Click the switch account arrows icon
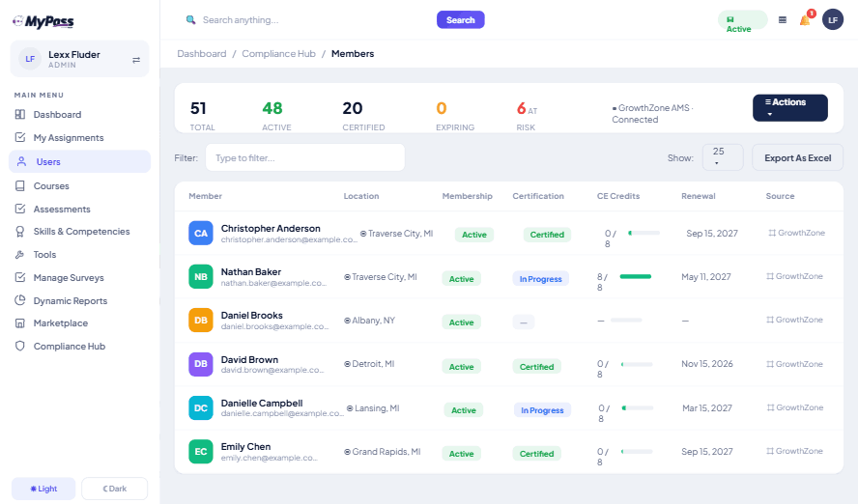858x504 pixels. tap(136, 60)
